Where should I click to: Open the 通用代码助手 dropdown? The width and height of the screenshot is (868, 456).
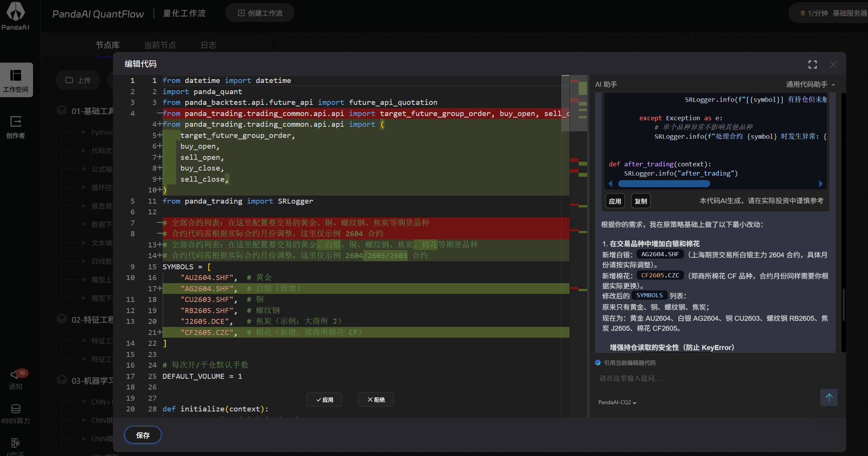pos(810,85)
